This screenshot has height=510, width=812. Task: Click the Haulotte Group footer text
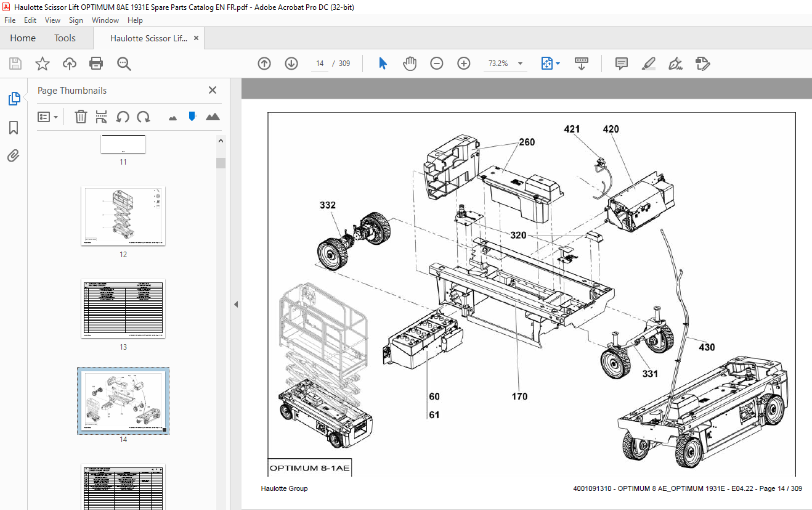pos(284,488)
